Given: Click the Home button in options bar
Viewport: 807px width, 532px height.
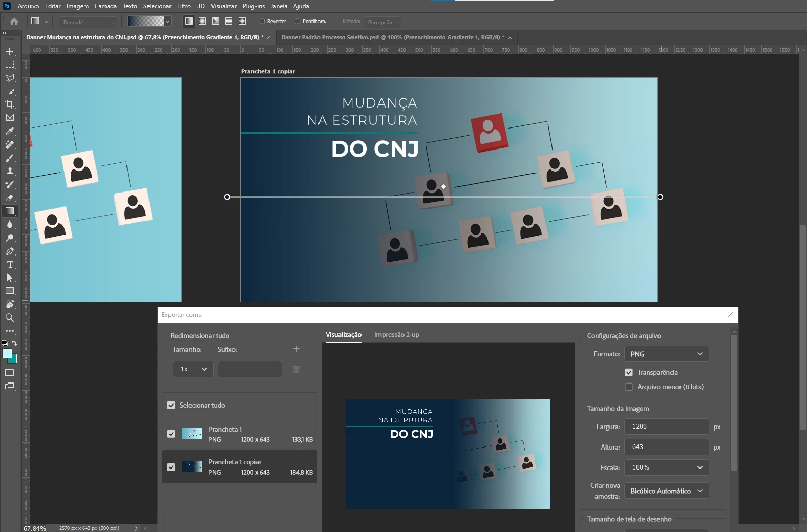Looking at the screenshot, I should [14, 22].
